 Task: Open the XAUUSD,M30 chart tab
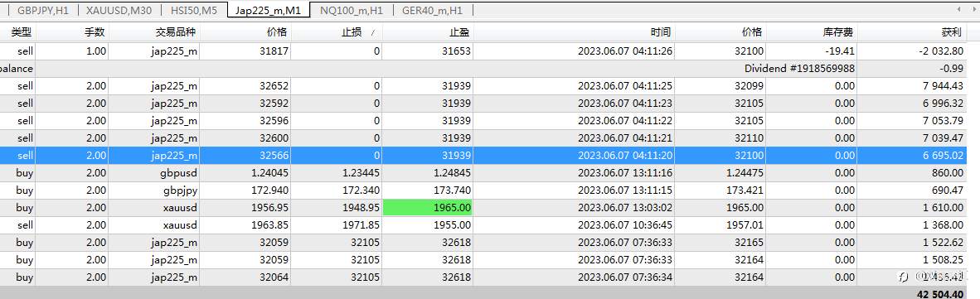pyautogui.click(x=119, y=10)
